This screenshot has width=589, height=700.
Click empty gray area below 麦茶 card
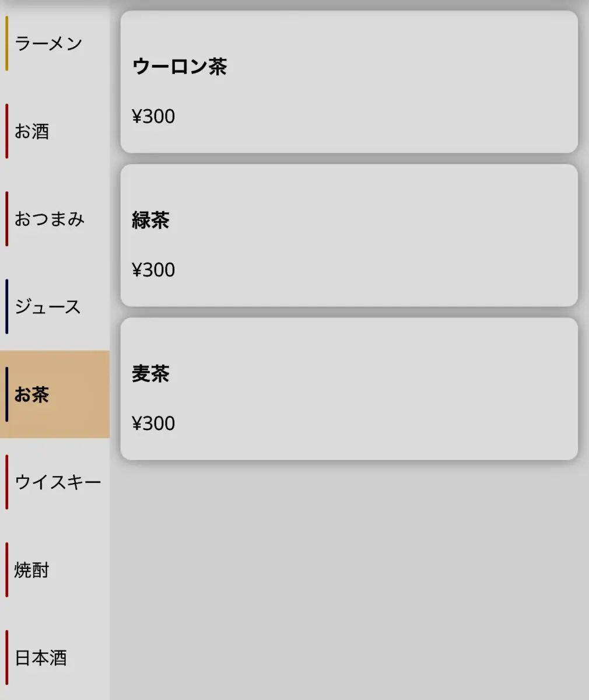(x=349, y=580)
